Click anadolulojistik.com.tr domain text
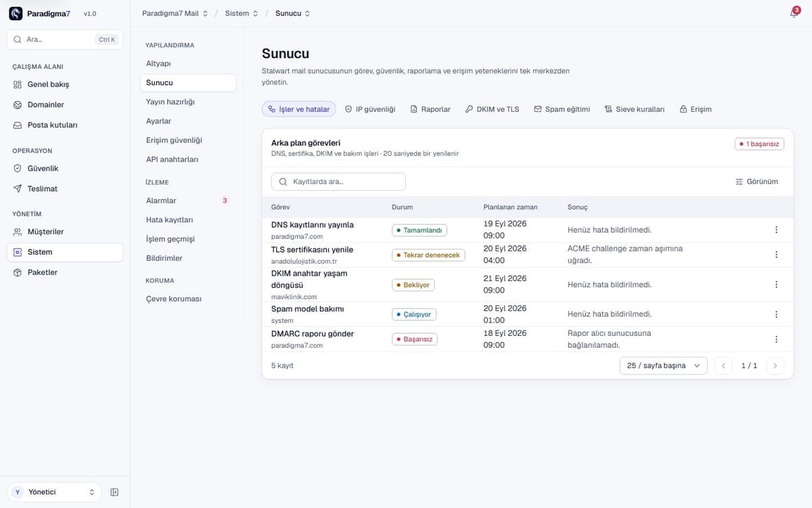 [x=304, y=261]
